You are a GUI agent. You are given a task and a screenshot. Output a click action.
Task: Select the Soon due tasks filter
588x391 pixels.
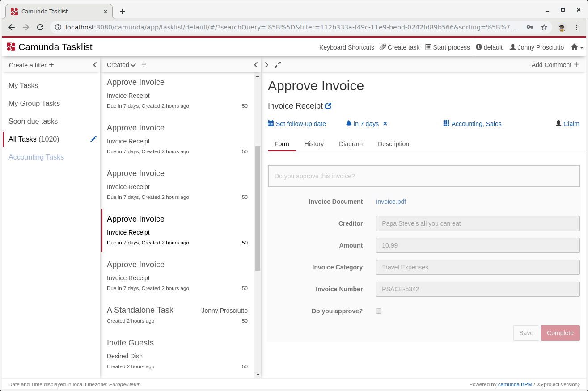point(33,121)
